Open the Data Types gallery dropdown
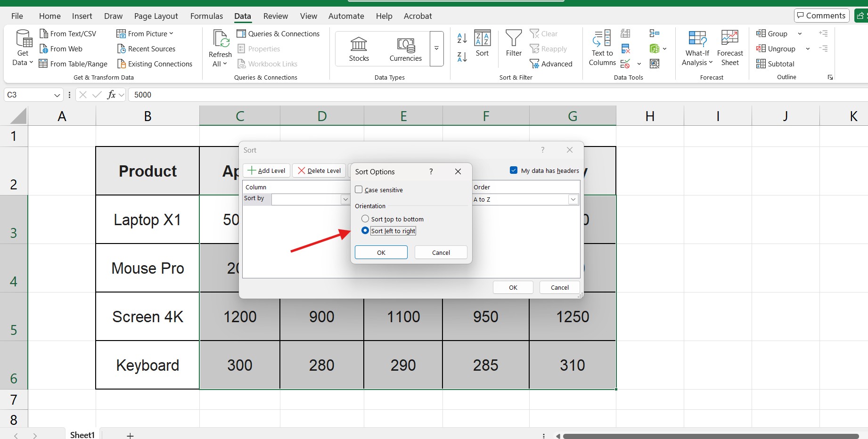The width and height of the screenshot is (868, 439). click(x=436, y=49)
